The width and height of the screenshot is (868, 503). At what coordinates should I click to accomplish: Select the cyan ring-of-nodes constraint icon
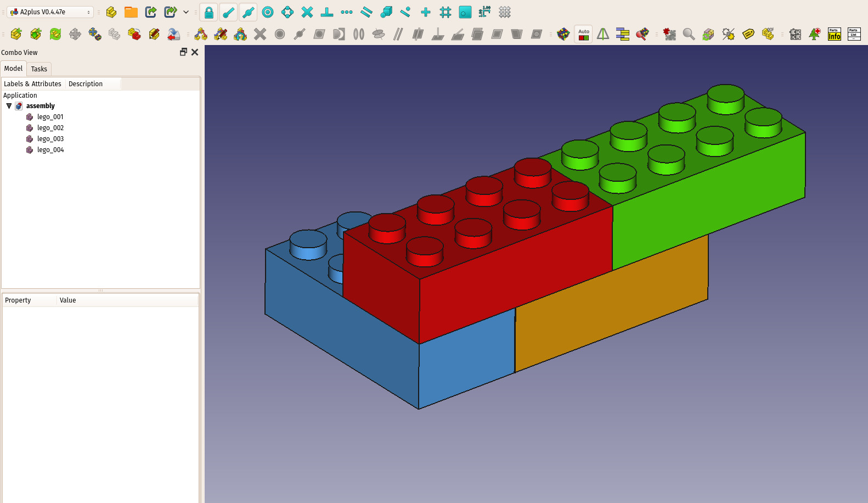pyautogui.click(x=288, y=12)
